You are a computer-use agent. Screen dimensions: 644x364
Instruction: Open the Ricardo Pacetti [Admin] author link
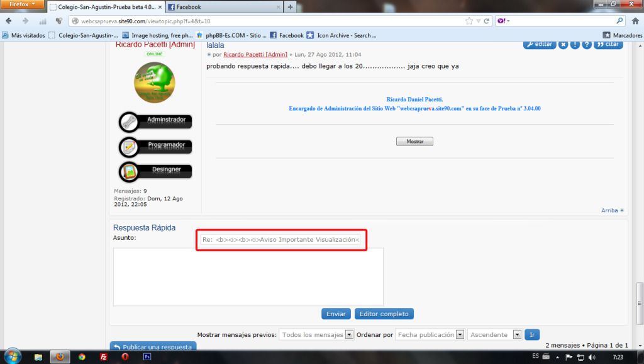click(255, 54)
